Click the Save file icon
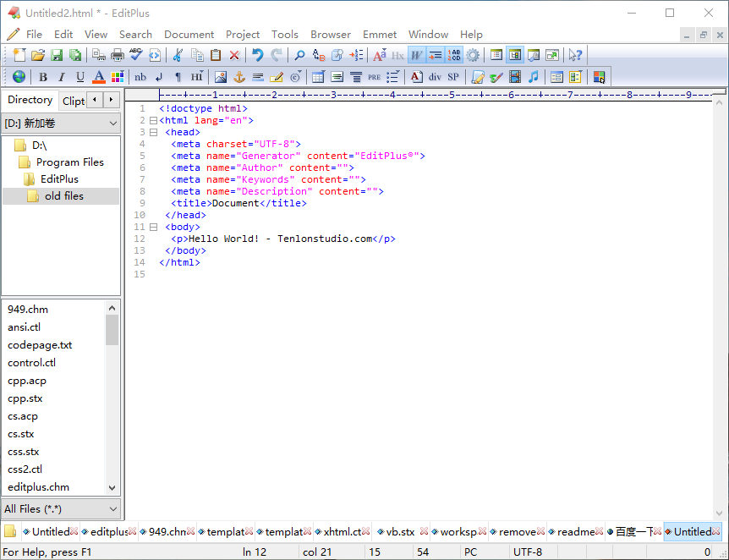Image resolution: width=729 pixels, height=560 pixels. click(x=57, y=55)
